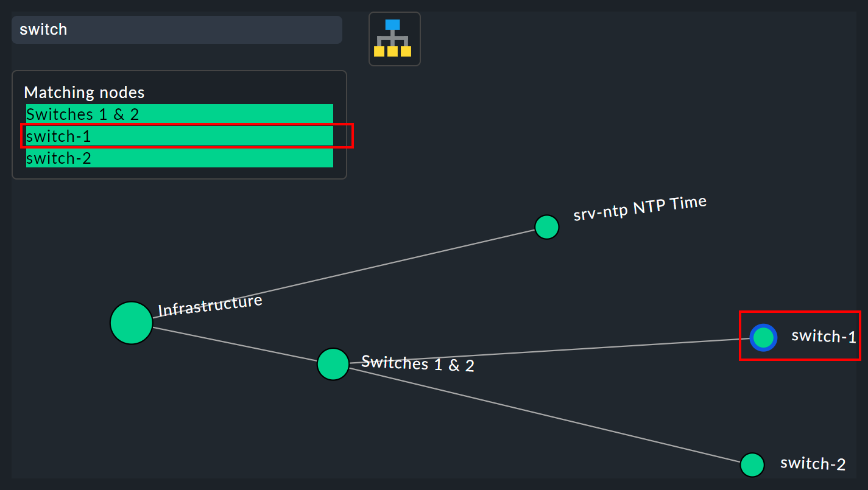868x490 pixels.
Task: Select the Switches 1 & 2 node circle
Action: [x=333, y=364]
